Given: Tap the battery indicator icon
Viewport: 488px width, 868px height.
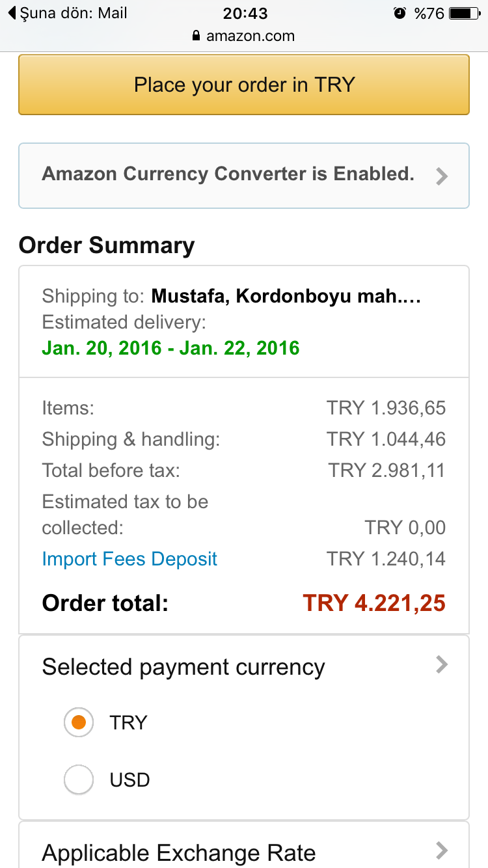Looking at the screenshot, I should (464, 13).
